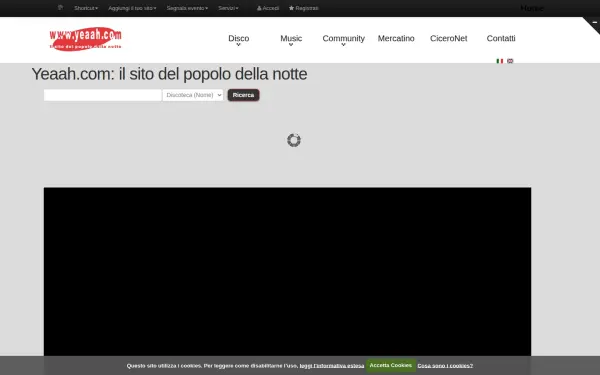
Task: Click the yeaah.com red logo
Action: [85, 38]
